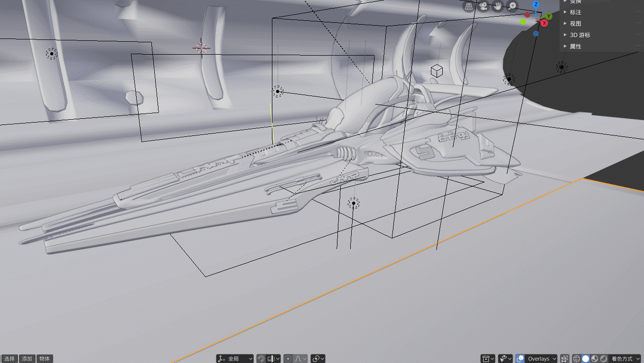Click the red X axis gizmo

[x=544, y=23]
